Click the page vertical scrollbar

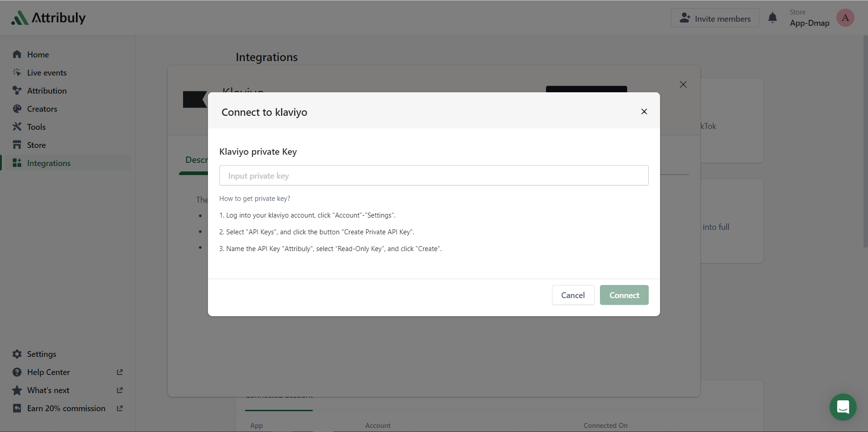(865, 141)
